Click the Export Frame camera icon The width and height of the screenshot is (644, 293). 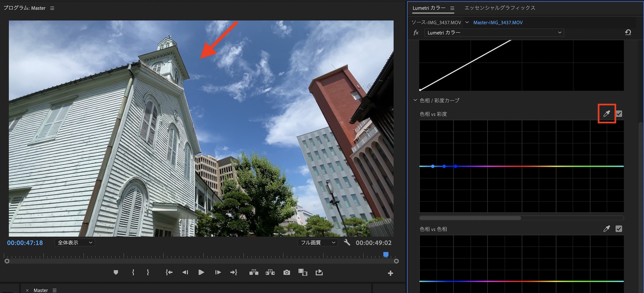(287, 272)
